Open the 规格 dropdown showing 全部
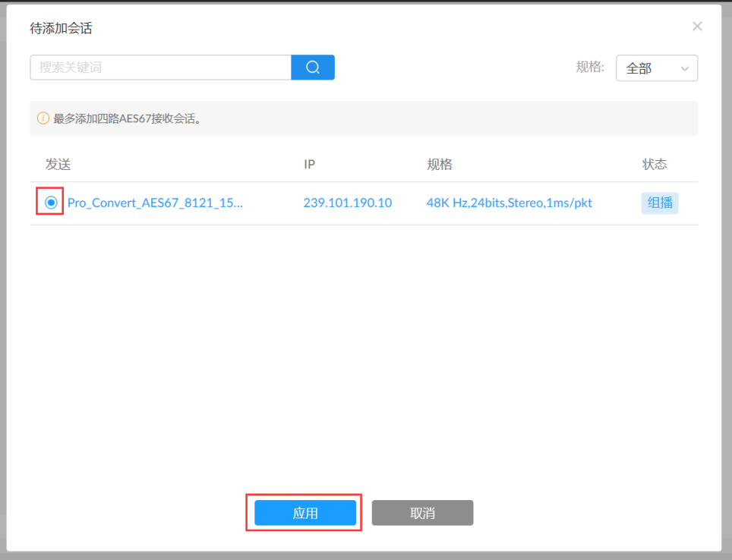 656,68
